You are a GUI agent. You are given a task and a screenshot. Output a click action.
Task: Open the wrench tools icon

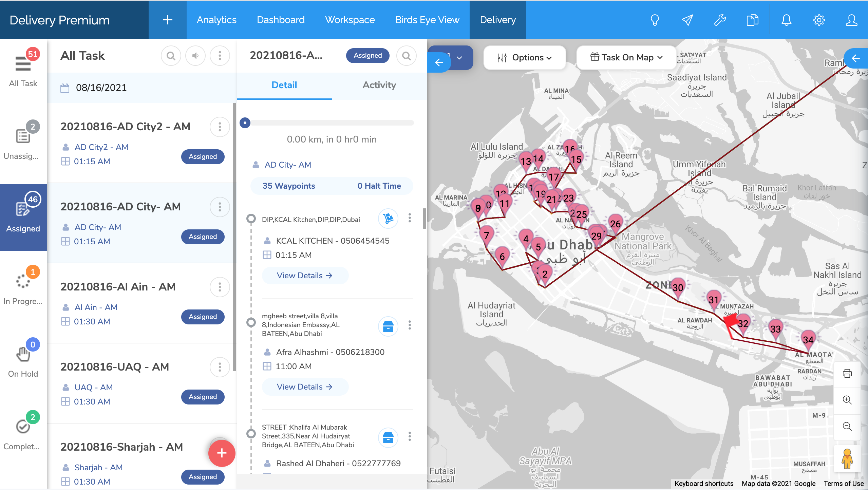pos(720,20)
